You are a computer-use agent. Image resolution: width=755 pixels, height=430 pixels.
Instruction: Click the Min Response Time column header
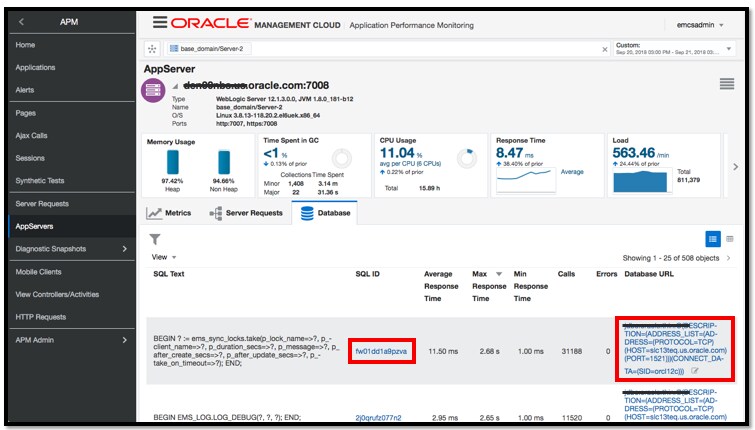click(x=530, y=286)
